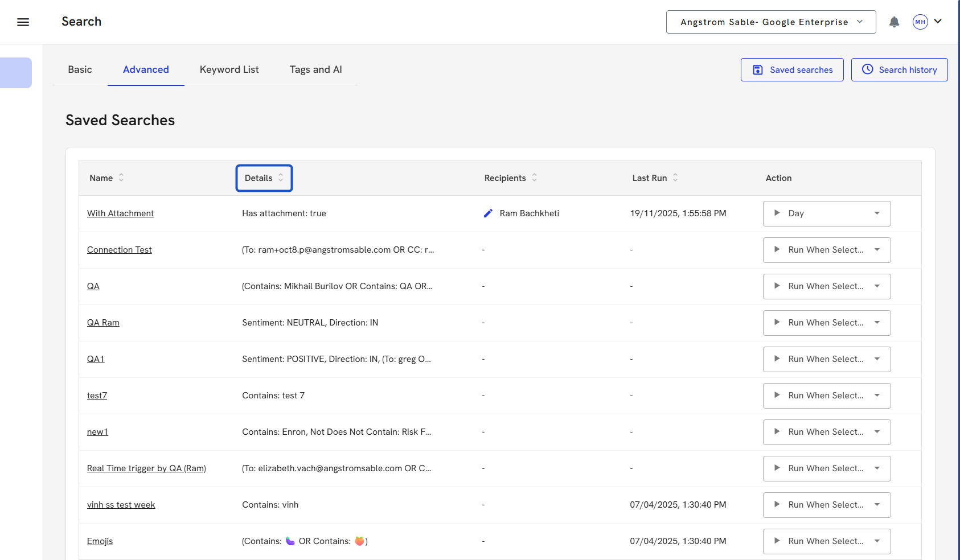Click the notifications bell icon
The width and height of the screenshot is (960, 560).
(x=894, y=22)
